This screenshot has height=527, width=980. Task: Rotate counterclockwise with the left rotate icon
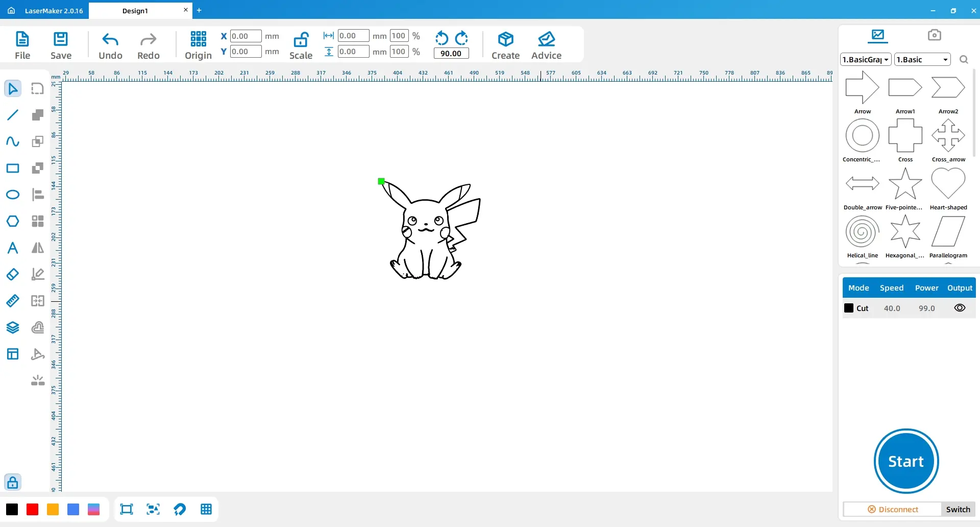[442, 38]
